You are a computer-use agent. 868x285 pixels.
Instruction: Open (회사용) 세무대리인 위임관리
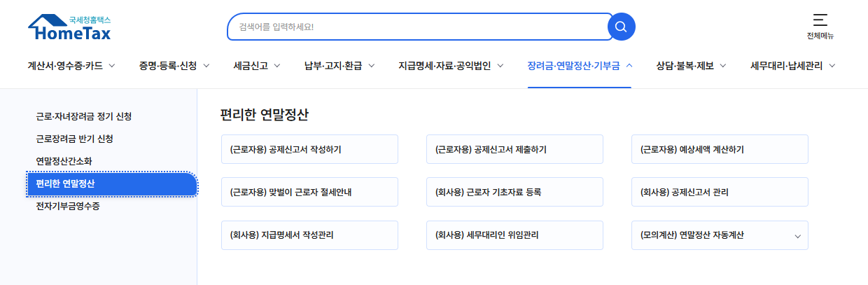(x=514, y=235)
